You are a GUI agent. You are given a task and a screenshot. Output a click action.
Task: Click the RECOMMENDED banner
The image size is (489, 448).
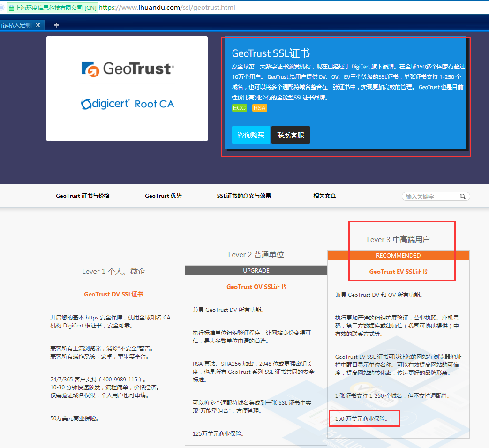pyautogui.click(x=398, y=256)
